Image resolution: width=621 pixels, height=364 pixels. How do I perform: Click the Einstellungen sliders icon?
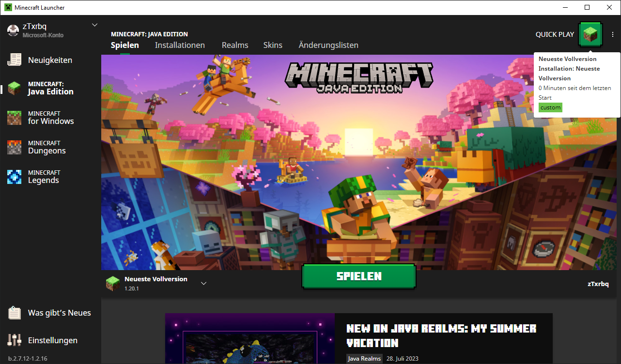(15, 340)
